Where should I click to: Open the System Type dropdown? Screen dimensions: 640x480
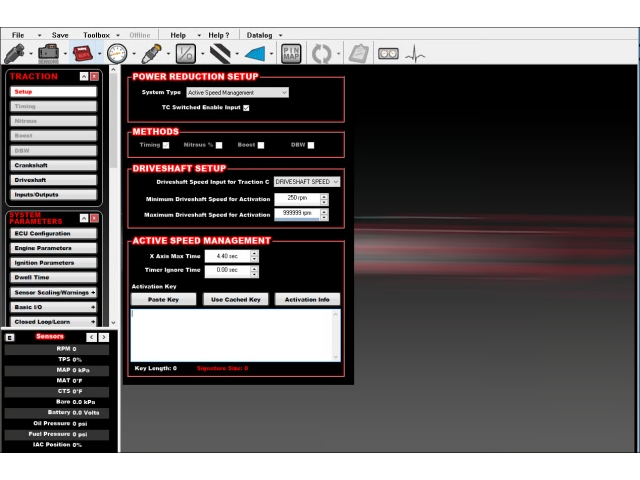pyautogui.click(x=238, y=93)
